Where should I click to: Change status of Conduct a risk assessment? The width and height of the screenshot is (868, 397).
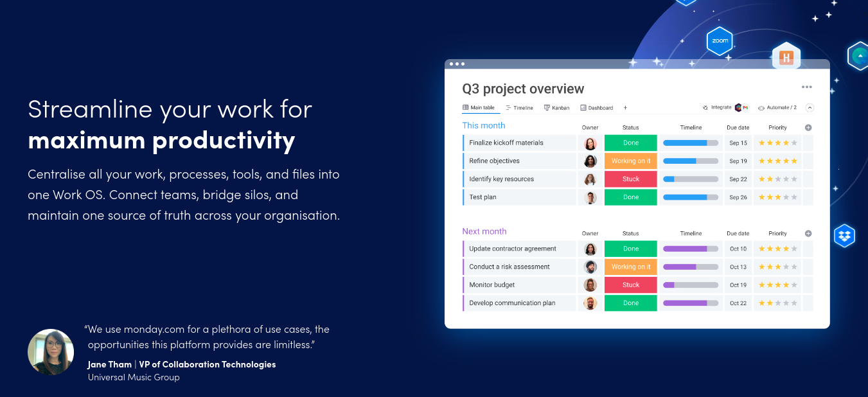click(631, 267)
